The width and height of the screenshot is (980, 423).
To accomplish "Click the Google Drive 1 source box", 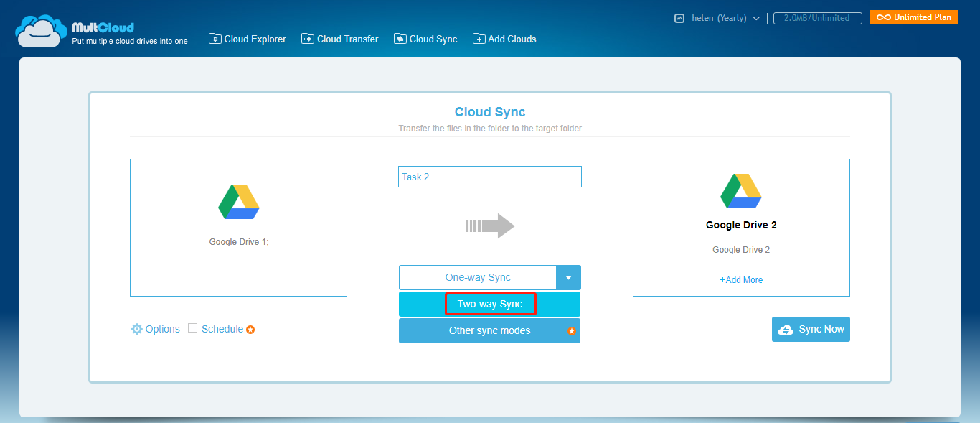I will click(238, 228).
